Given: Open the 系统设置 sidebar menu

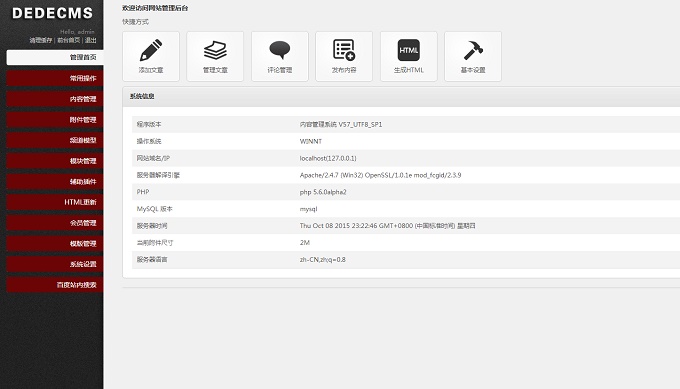Looking at the screenshot, I should click(55, 264).
